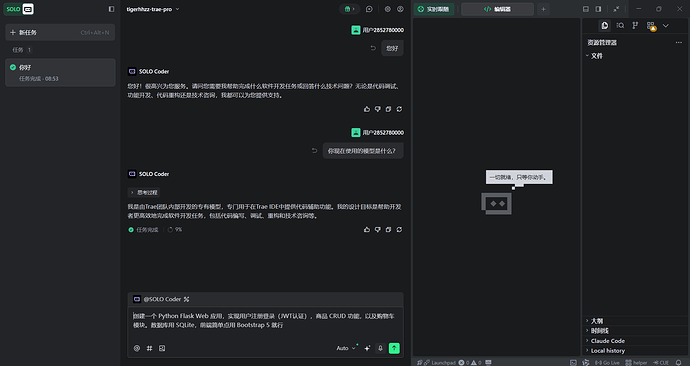
Task: Click the sparkle optimize prompt icon
Action: tap(367, 348)
